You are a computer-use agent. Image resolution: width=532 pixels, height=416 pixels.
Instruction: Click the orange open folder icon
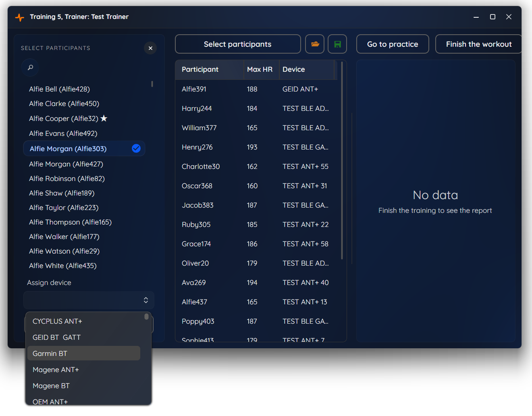pyautogui.click(x=315, y=44)
